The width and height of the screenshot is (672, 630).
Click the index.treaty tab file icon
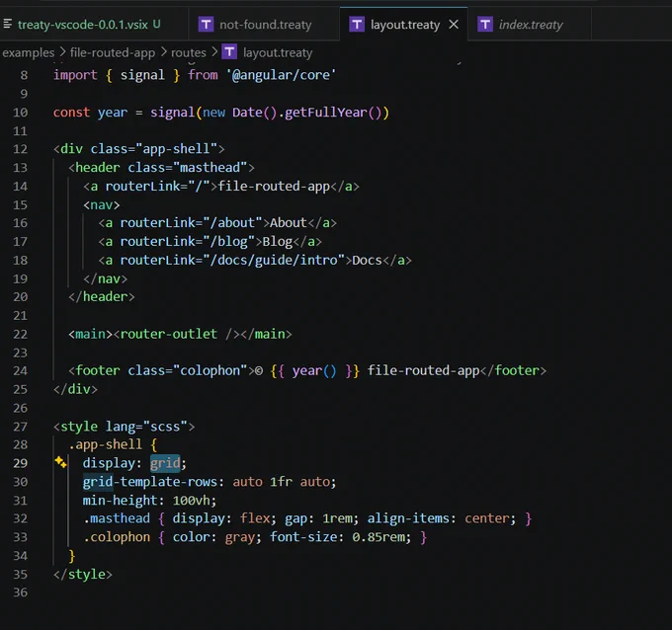pos(485,25)
